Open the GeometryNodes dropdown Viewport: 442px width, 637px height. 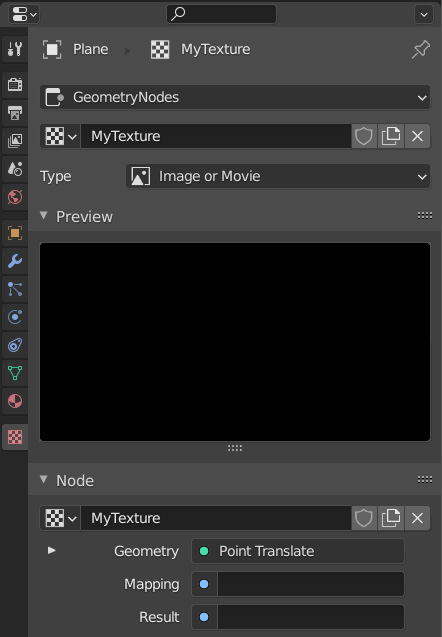point(235,97)
